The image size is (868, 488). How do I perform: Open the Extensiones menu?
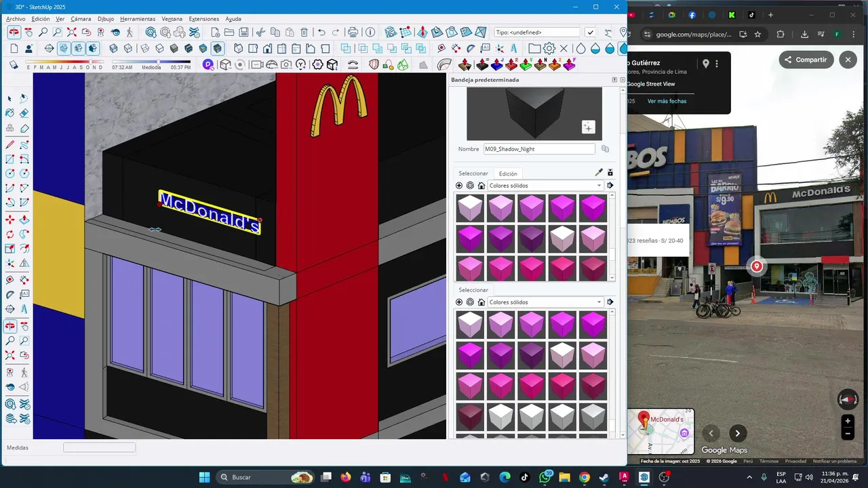coord(204,19)
